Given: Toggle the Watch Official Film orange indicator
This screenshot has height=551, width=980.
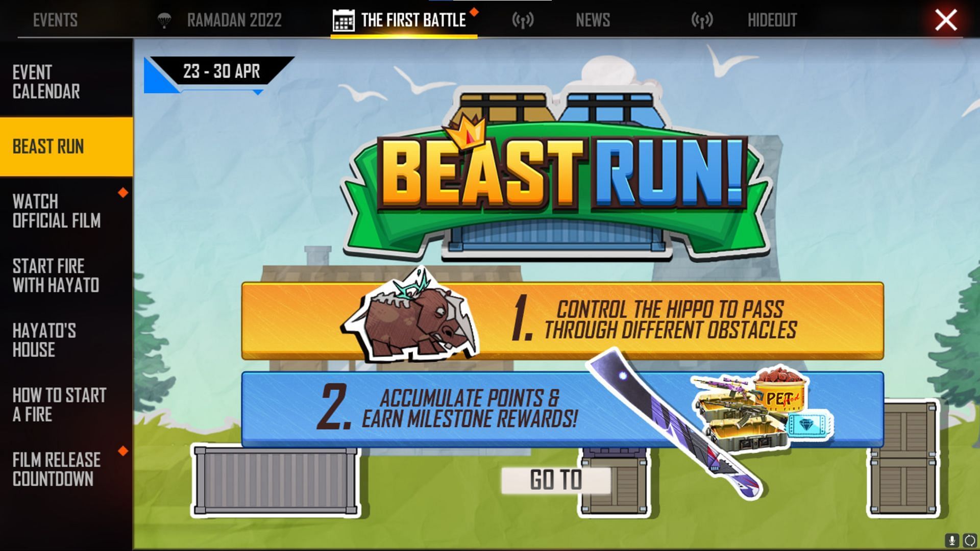Looking at the screenshot, I should click(x=124, y=193).
